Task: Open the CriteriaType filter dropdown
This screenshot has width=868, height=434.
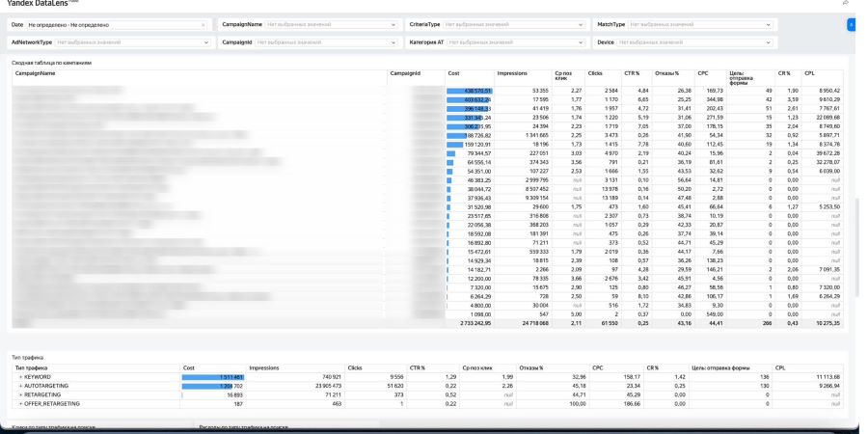Action: 515,25
